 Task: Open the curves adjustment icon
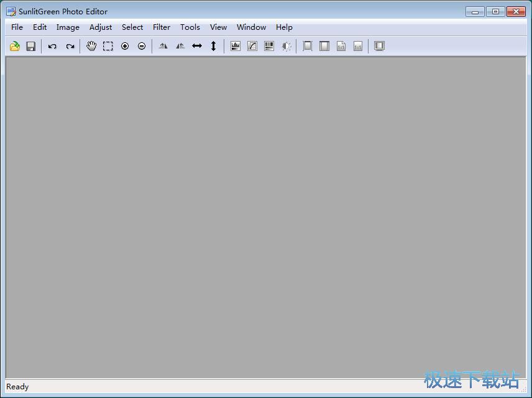(252, 46)
